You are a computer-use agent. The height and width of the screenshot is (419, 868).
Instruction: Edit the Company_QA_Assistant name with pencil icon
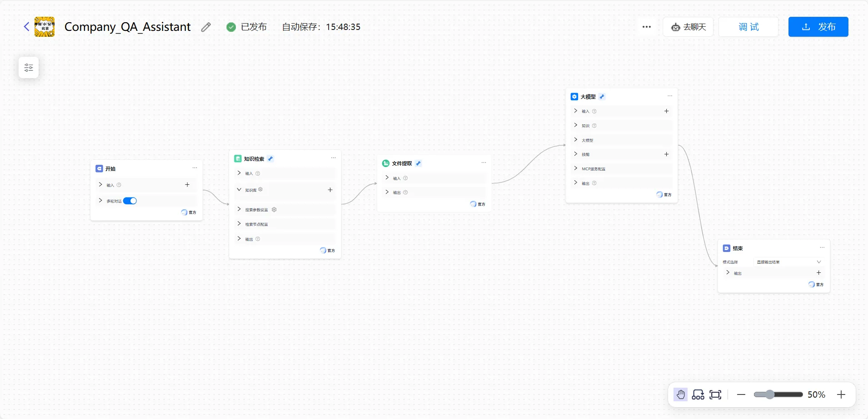tap(206, 27)
